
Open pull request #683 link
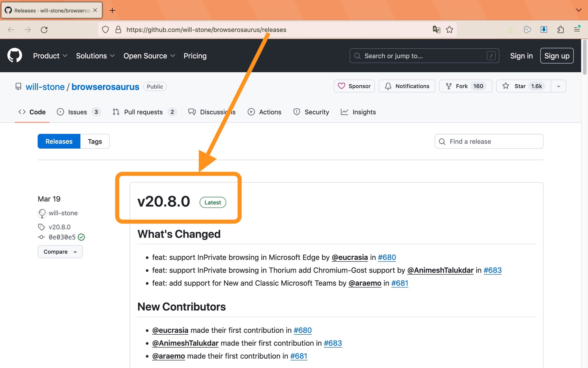tap(492, 270)
